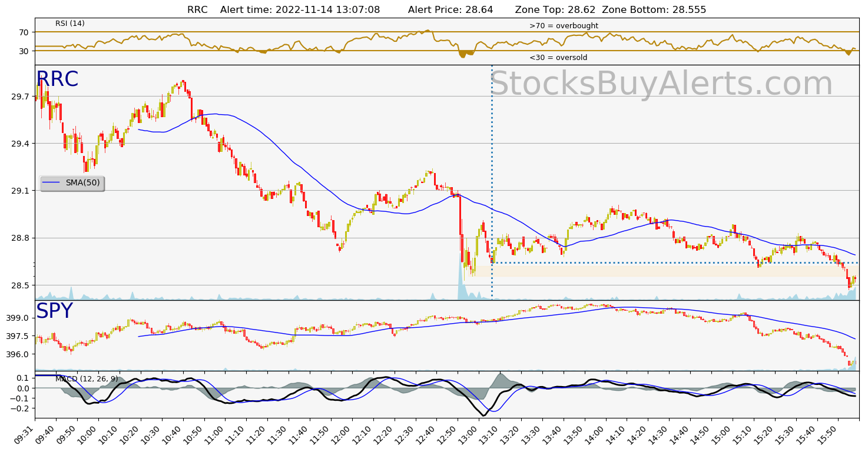Click the RSI (14) label
This screenshot has width=868, height=452.
point(70,24)
